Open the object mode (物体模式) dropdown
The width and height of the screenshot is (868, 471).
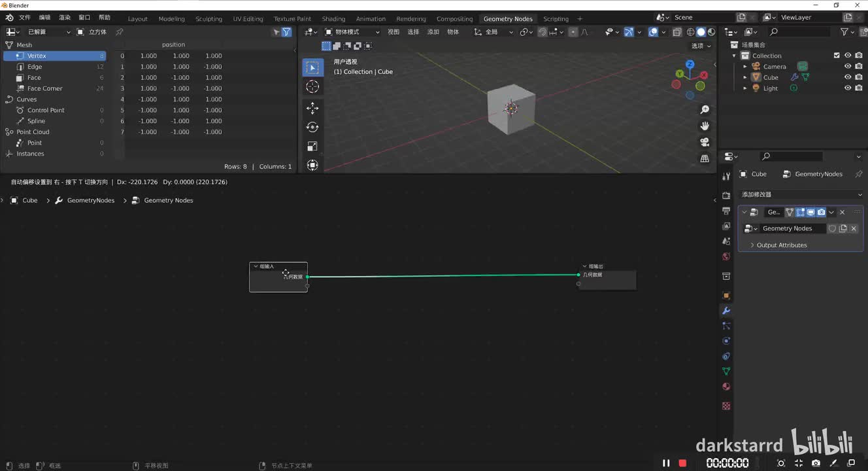[x=352, y=32]
